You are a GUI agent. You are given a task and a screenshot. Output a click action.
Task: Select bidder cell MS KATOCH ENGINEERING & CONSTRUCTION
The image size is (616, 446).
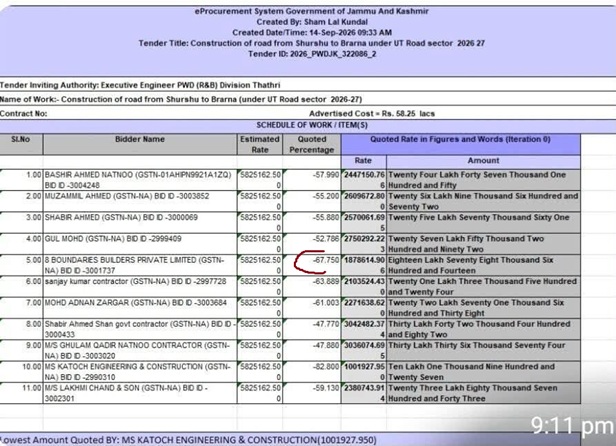(140, 372)
